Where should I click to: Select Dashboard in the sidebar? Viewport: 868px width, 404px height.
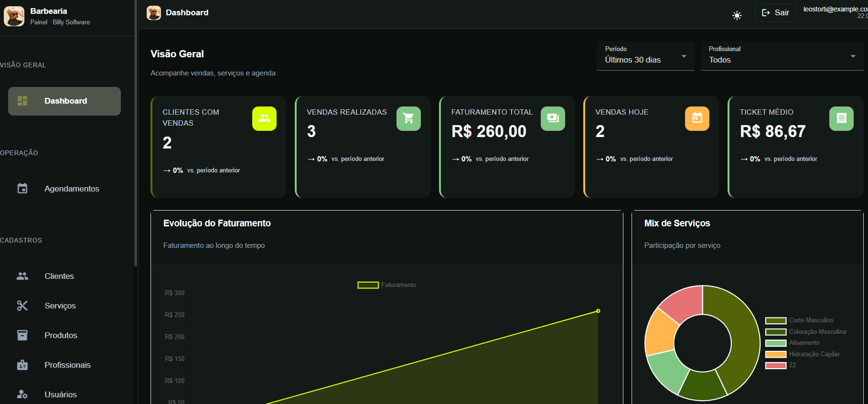(x=64, y=101)
